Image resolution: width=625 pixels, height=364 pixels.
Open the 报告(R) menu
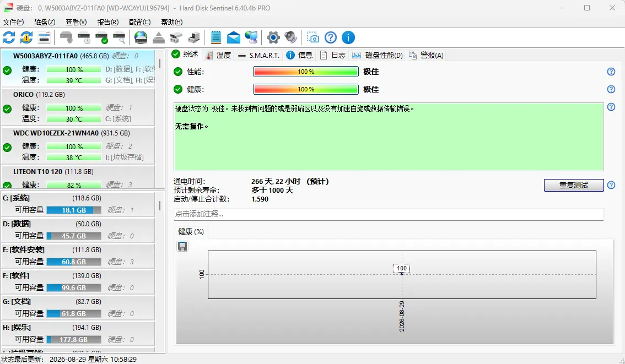pyautogui.click(x=108, y=22)
